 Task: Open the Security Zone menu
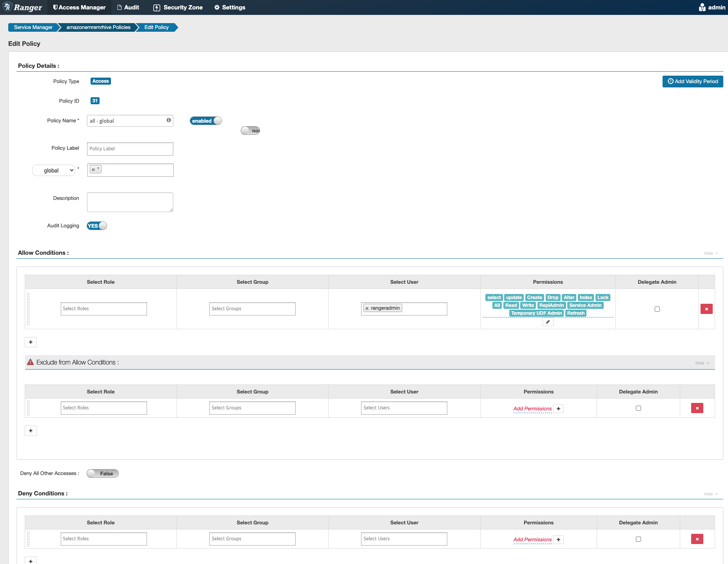click(178, 7)
